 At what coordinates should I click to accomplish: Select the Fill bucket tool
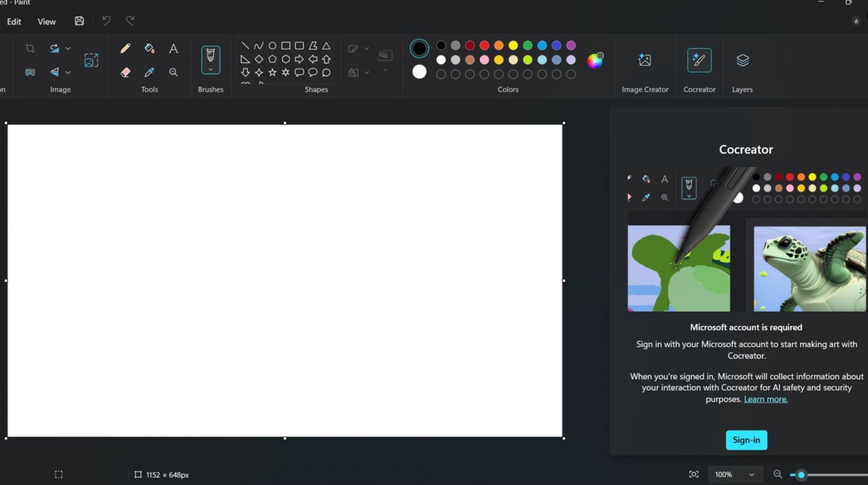(x=149, y=49)
